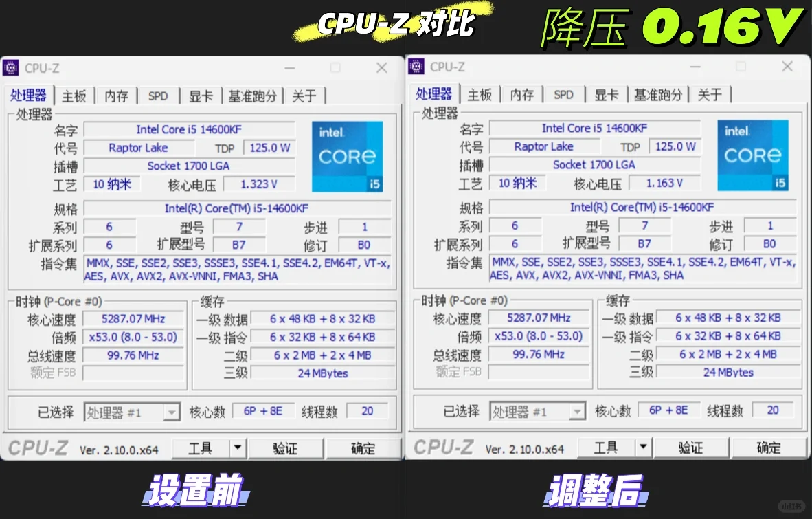Click thread count 20 in right window
Screen dimensions: 812x519
[x=773, y=410]
